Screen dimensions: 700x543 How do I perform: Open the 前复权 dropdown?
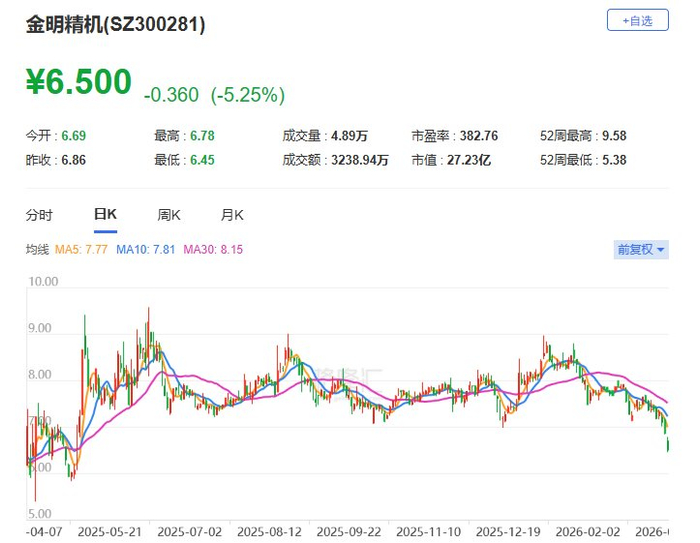(x=641, y=250)
